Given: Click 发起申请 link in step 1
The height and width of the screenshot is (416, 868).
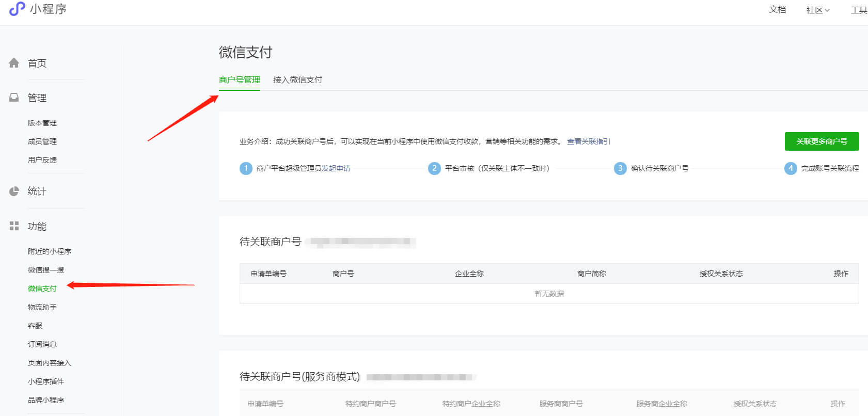Looking at the screenshot, I should 336,168.
